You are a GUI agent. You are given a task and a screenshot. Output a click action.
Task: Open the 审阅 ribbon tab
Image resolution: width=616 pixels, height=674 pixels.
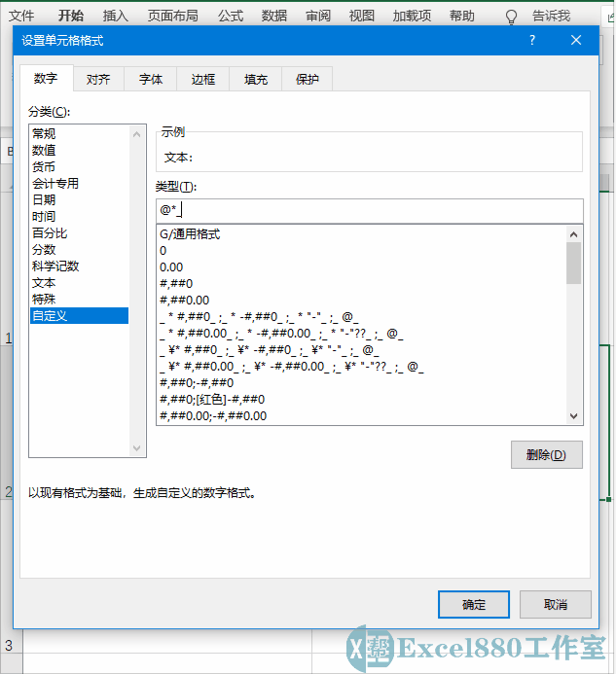[x=318, y=16]
